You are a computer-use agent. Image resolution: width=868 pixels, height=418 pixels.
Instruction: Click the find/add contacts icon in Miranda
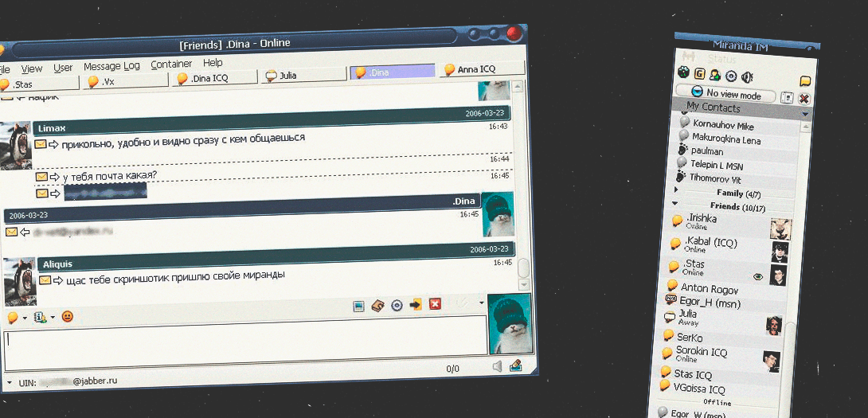(x=714, y=75)
